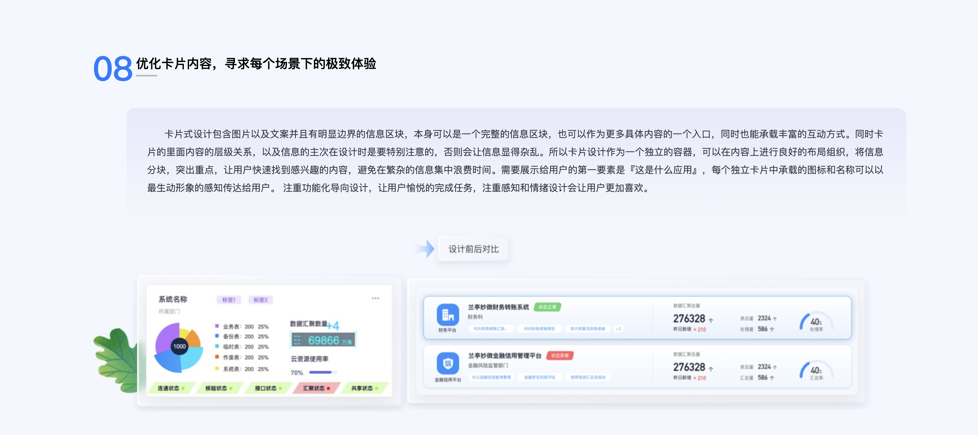Click the 财务平台 building icon
Screen dimensions: 980x435
pyautogui.click(x=448, y=315)
